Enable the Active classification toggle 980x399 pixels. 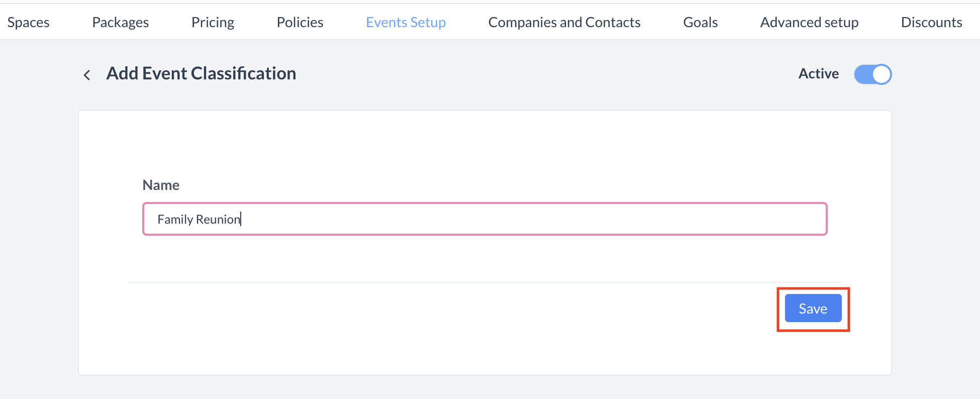tap(872, 74)
